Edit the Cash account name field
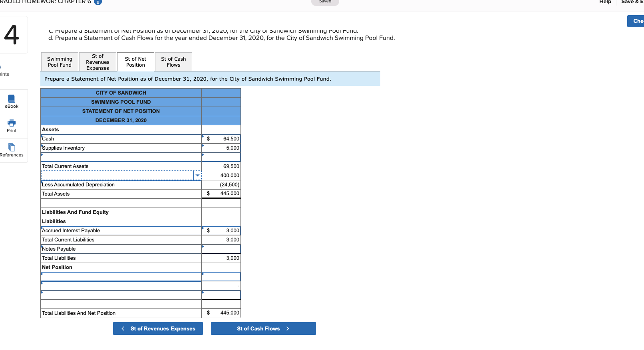This screenshot has width=644, height=350. point(121,139)
